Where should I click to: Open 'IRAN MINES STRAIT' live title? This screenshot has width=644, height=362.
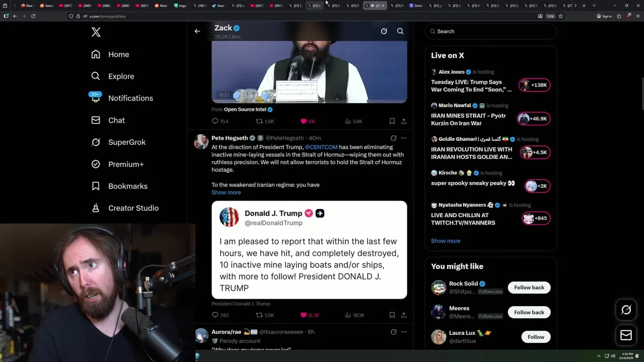(x=468, y=119)
